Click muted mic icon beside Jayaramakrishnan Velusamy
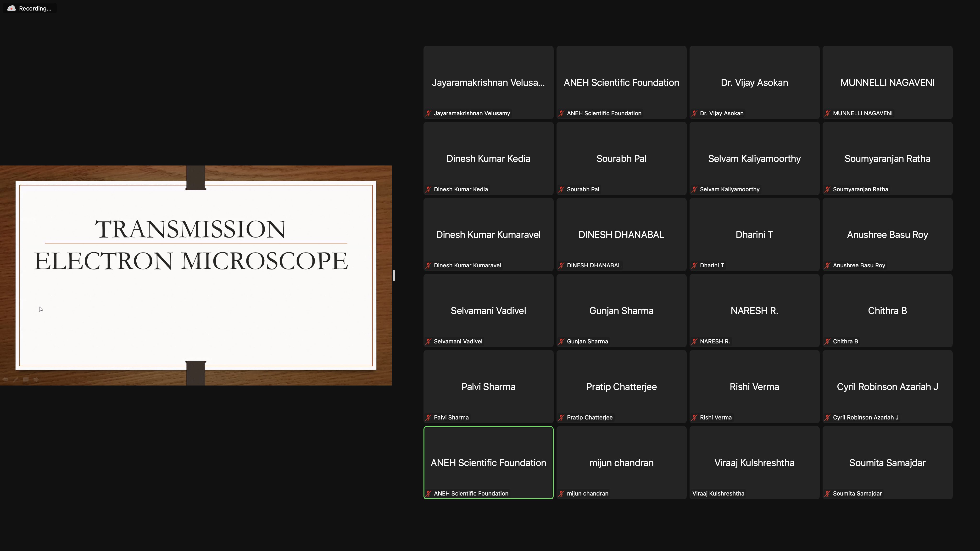Viewport: 980px width, 551px height. [428, 113]
